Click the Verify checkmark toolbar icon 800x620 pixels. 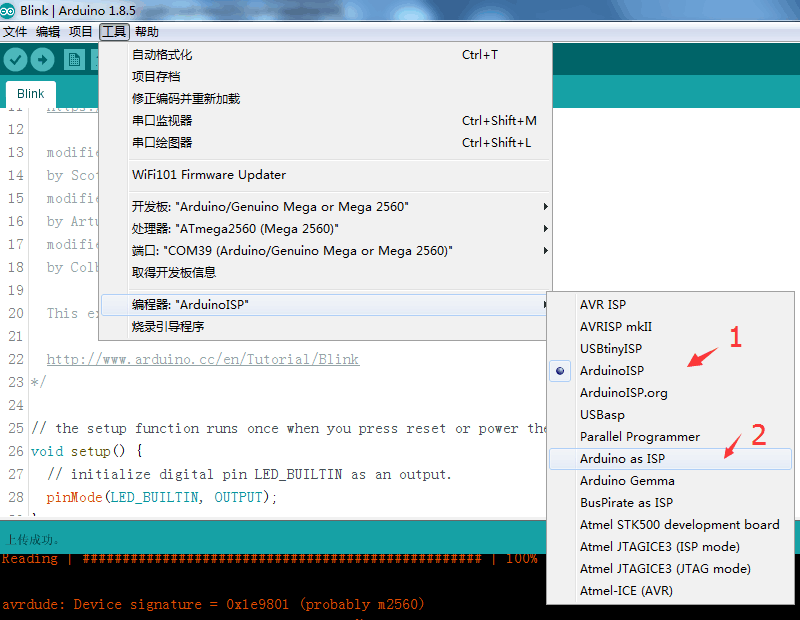pos(15,60)
